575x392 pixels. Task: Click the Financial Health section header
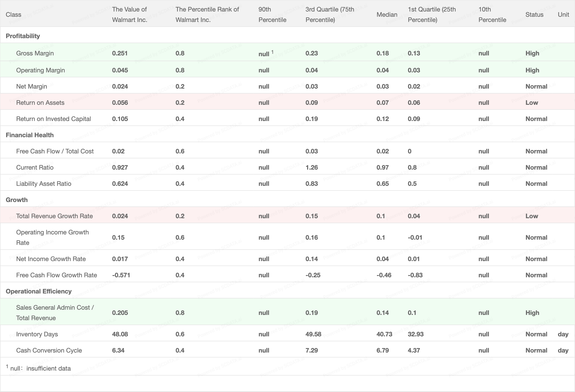tap(30, 135)
